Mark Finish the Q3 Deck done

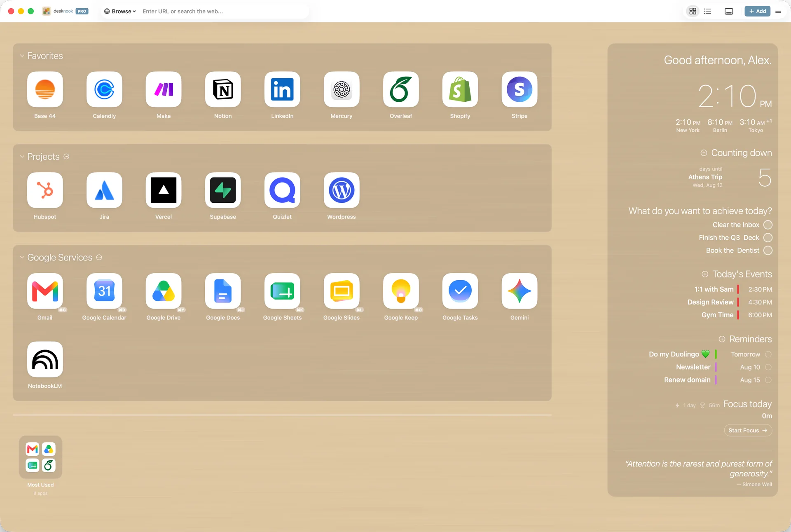768,238
